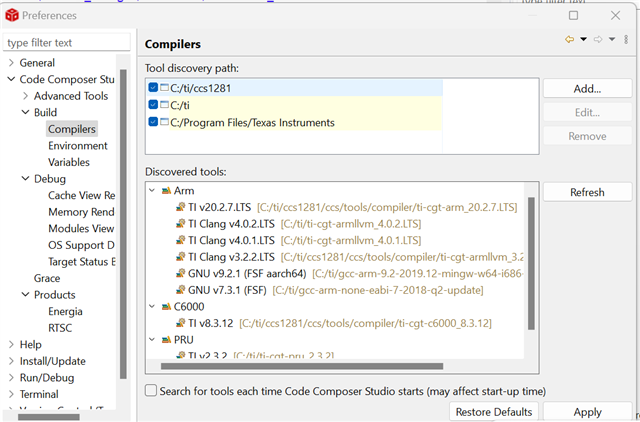Click the back navigation arrow icon
Image resolution: width=640 pixels, height=422 pixels.
click(x=569, y=40)
